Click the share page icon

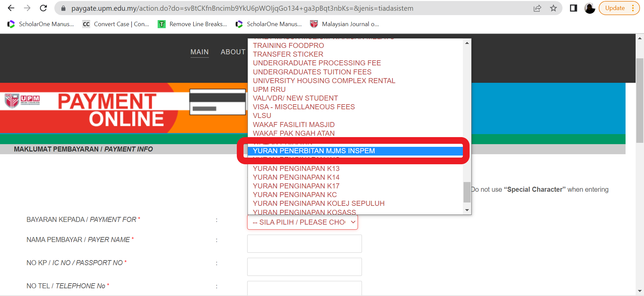coord(537,8)
